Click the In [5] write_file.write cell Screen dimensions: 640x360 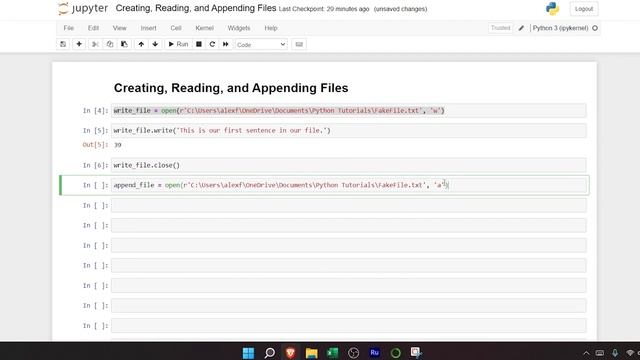pyautogui.click(x=349, y=131)
